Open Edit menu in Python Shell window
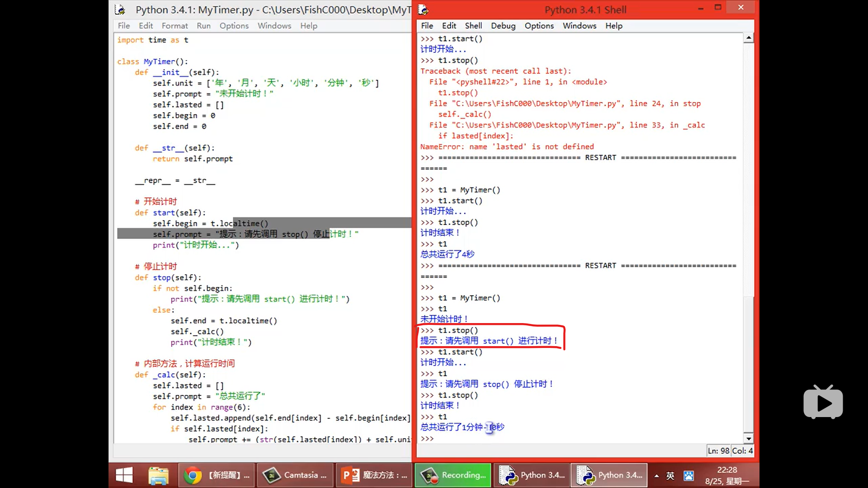This screenshot has width=868, height=488. (x=449, y=26)
